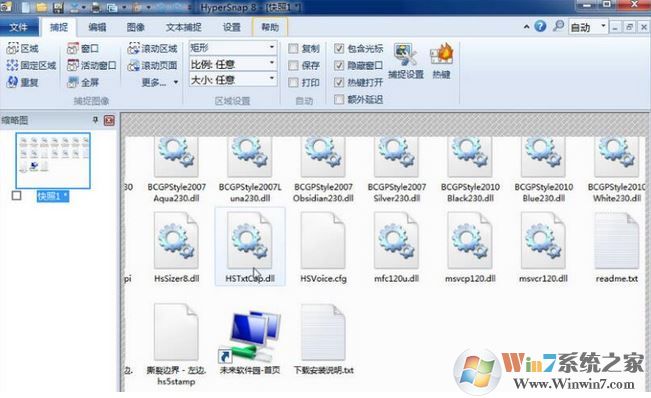This screenshot has height=398, width=651.
Task: Click the msvcp120.dll file icon
Action: coord(470,240)
